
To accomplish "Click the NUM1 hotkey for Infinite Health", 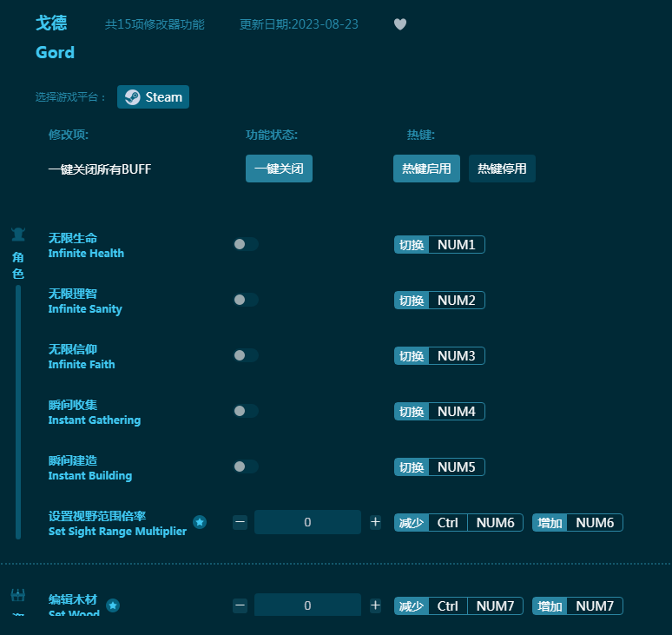I will coord(456,245).
